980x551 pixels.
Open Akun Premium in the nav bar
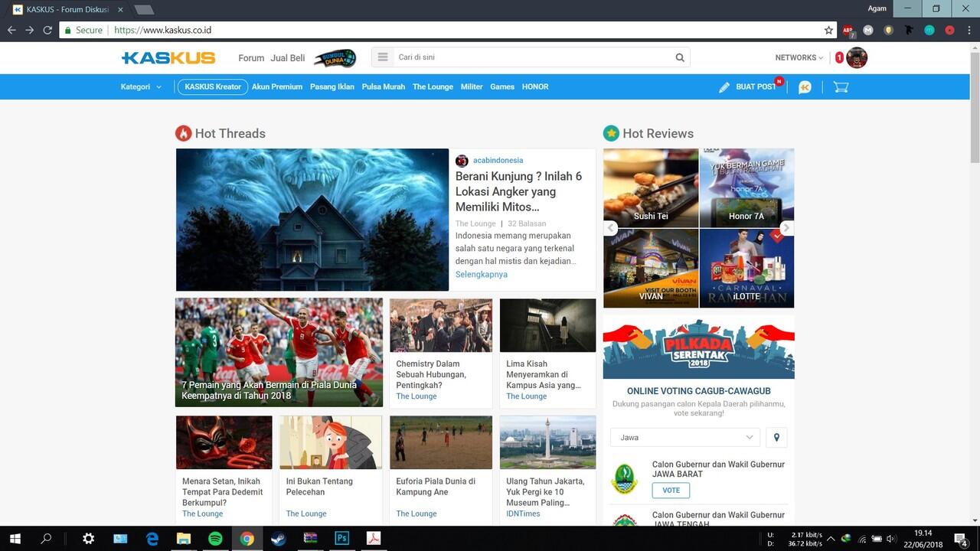point(277,87)
